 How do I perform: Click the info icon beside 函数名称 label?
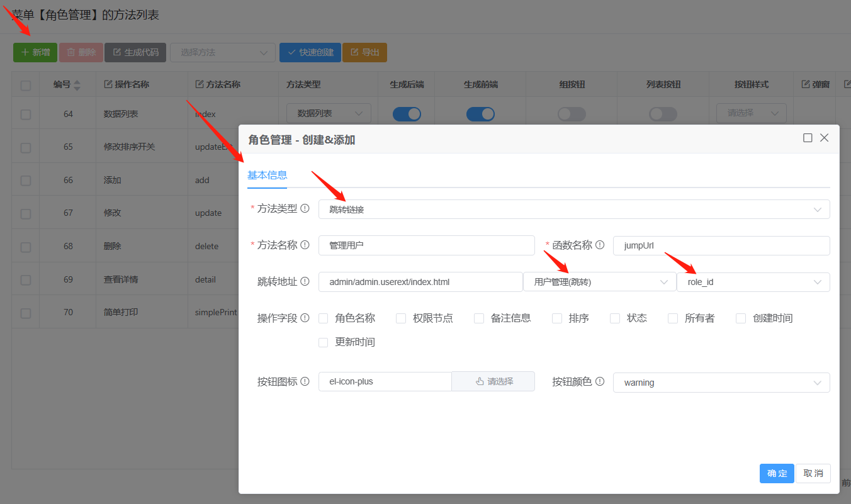(x=600, y=245)
